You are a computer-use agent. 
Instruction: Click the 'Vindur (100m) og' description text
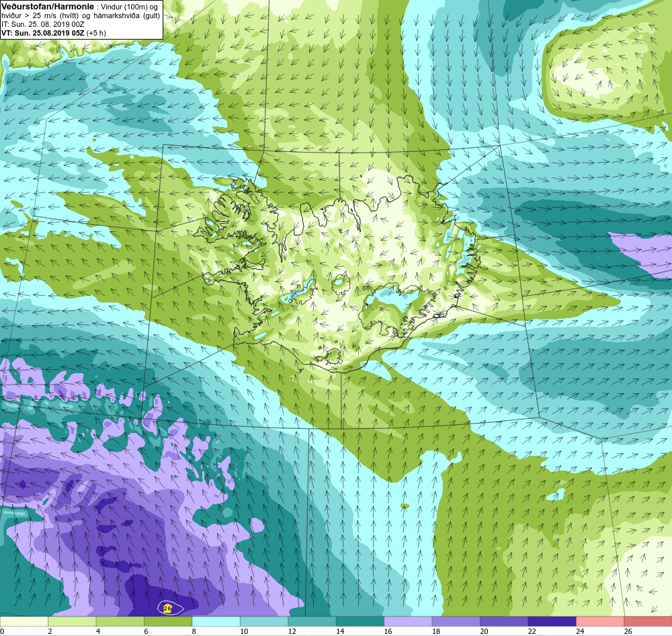click(129, 7)
